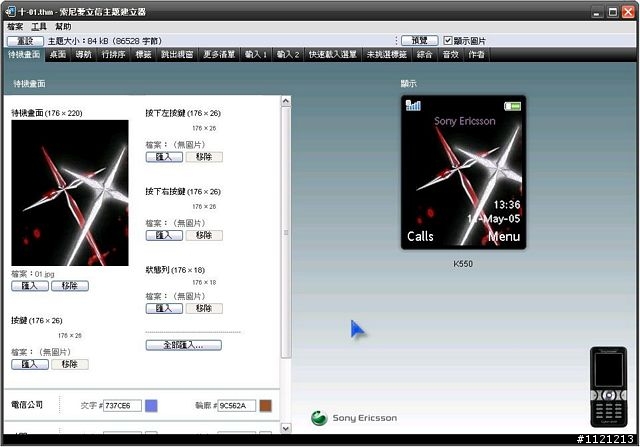Click the Sony Ericsson logo at the bottom
This screenshot has height=447, width=640.
click(353, 418)
